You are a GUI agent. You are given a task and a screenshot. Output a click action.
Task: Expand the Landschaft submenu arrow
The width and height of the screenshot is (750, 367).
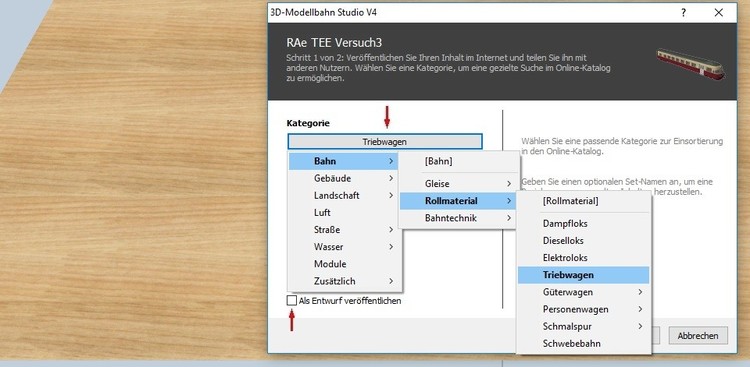pos(391,196)
